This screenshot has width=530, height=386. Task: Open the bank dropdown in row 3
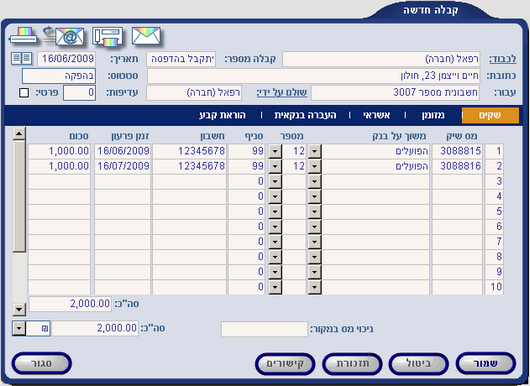(314, 181)
